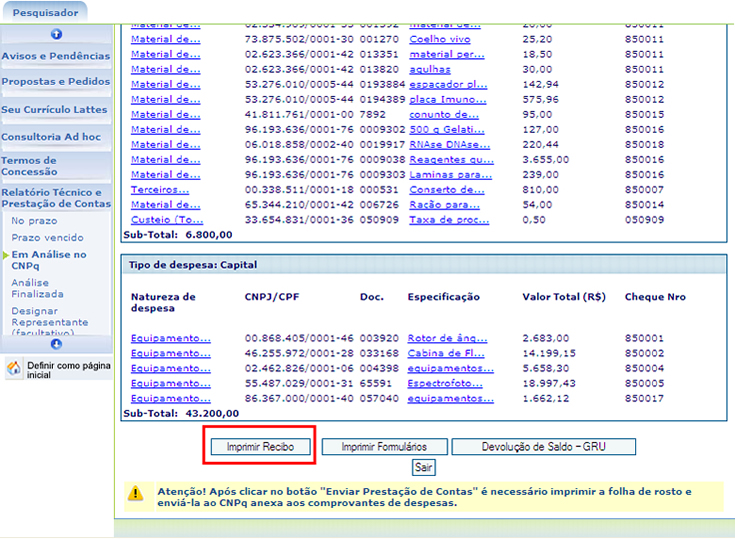Open 'equipamentos...' link for doc 004398

450,368
